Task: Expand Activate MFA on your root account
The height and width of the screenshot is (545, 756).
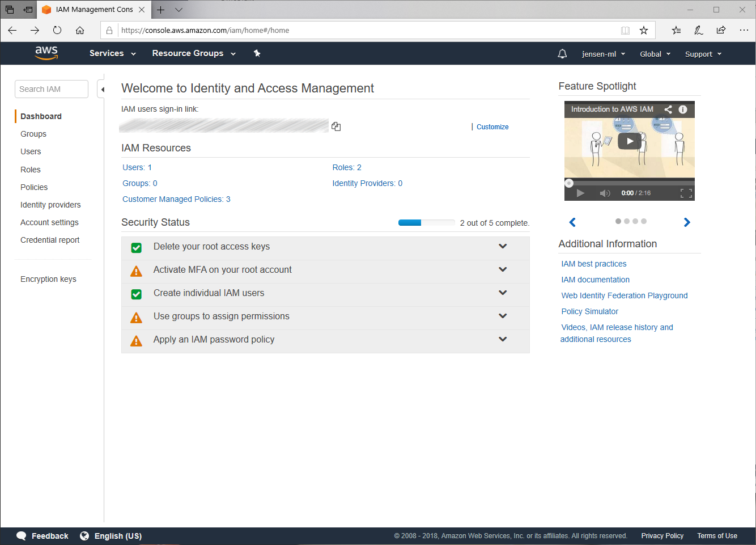Action: coord(502,270)
